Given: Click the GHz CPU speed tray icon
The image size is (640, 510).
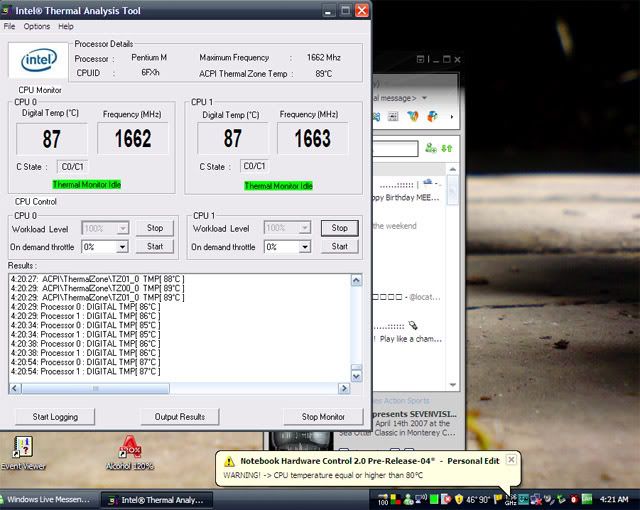Looking at the screenshot, I should [511, 500].
